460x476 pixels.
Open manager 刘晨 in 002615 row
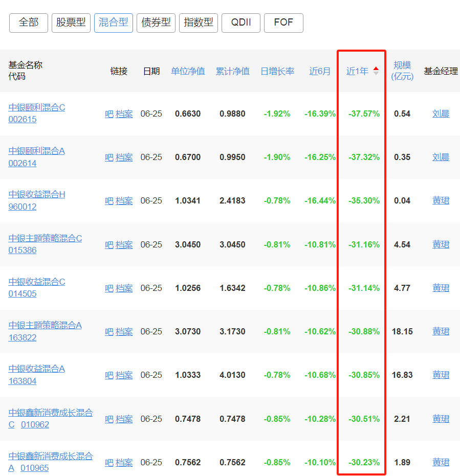tap(441, 114)
